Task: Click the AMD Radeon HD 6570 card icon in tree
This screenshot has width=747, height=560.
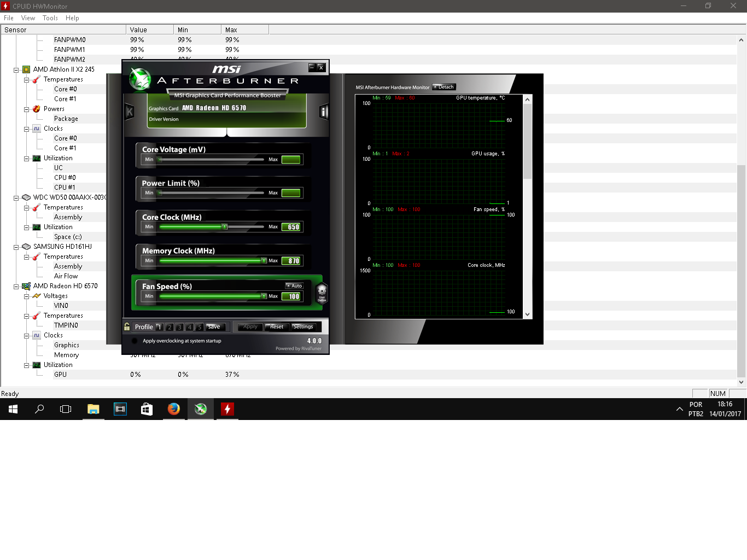Action: 26,286
